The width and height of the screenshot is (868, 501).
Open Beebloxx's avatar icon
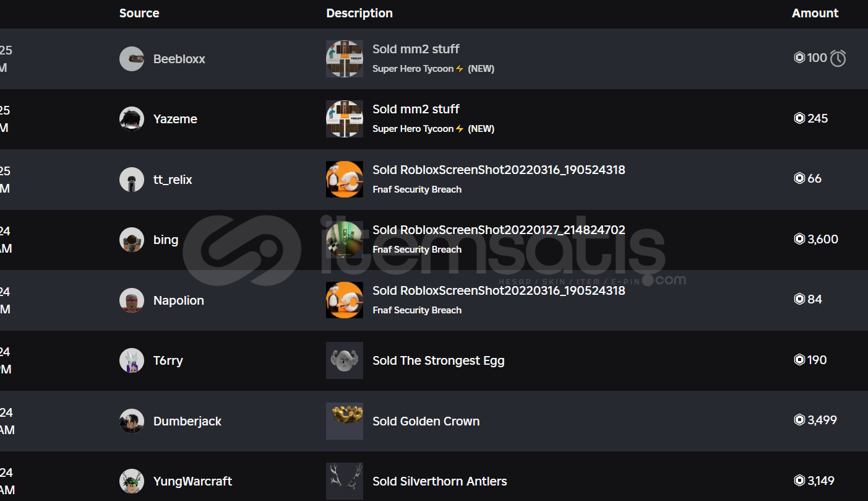pos(132,59)
